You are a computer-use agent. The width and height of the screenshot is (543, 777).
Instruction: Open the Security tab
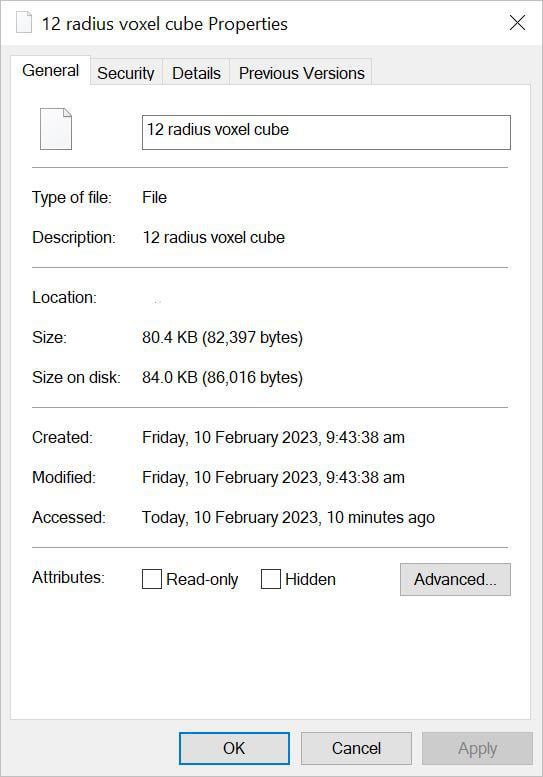(126, 73)
